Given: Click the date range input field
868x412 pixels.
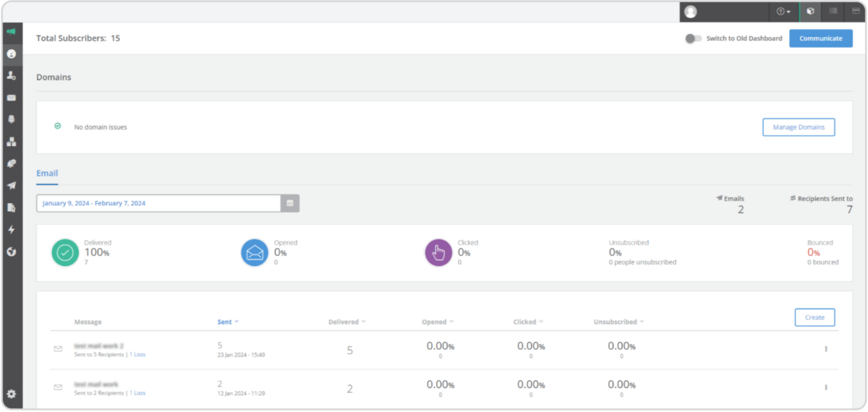Looking at the screenshot, I should (159, 203).
